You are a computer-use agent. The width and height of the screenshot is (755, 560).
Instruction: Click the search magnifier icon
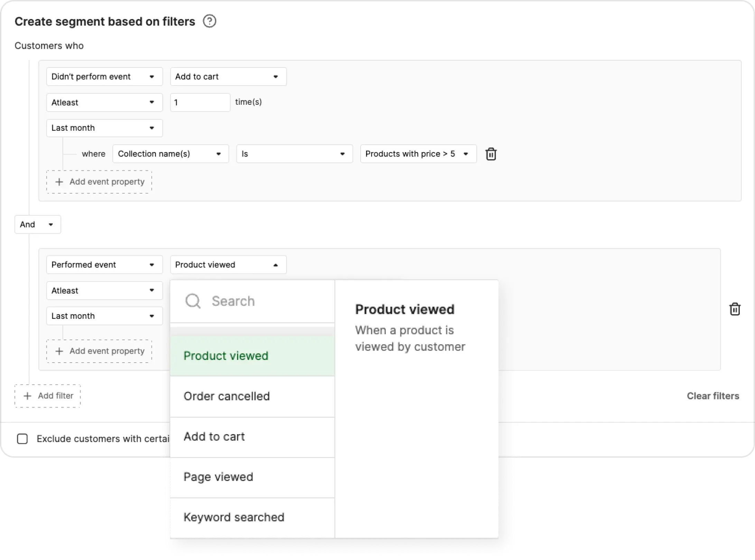tap(193, 301)
